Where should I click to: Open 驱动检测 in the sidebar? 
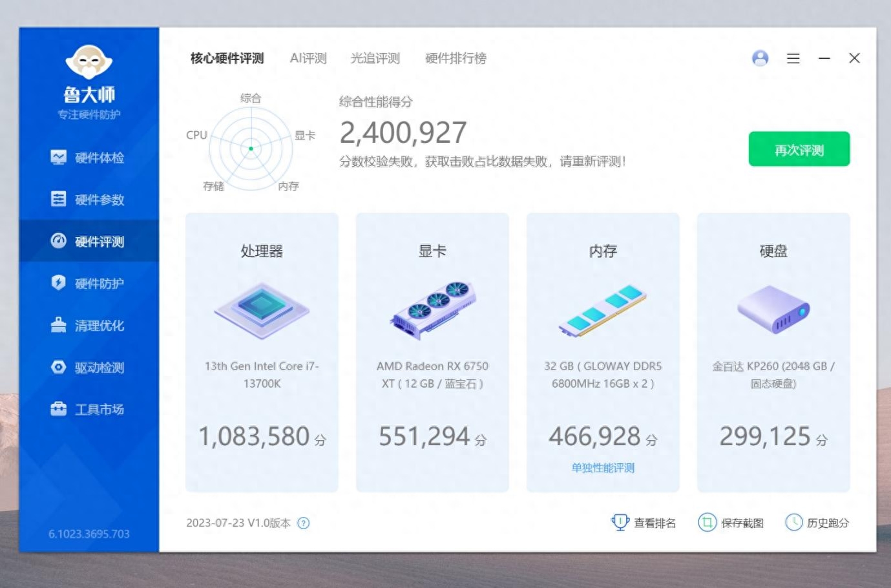pyautogui.click(x=89, y=367)
